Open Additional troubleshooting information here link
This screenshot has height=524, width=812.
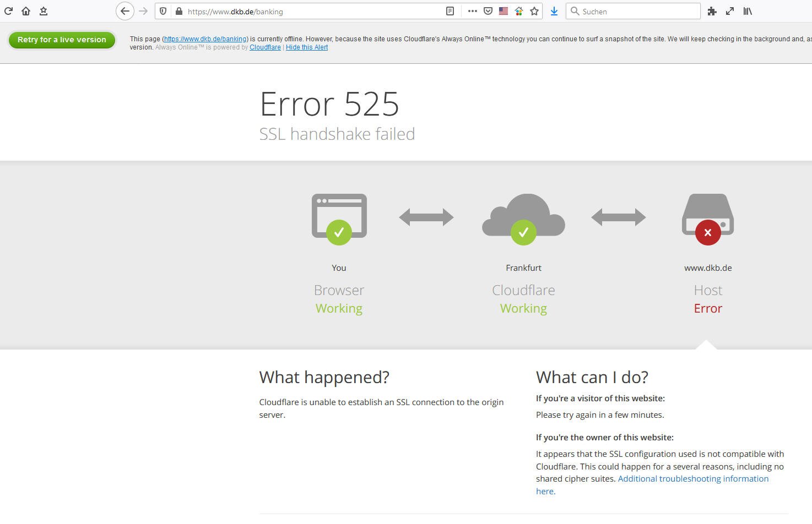652,485
